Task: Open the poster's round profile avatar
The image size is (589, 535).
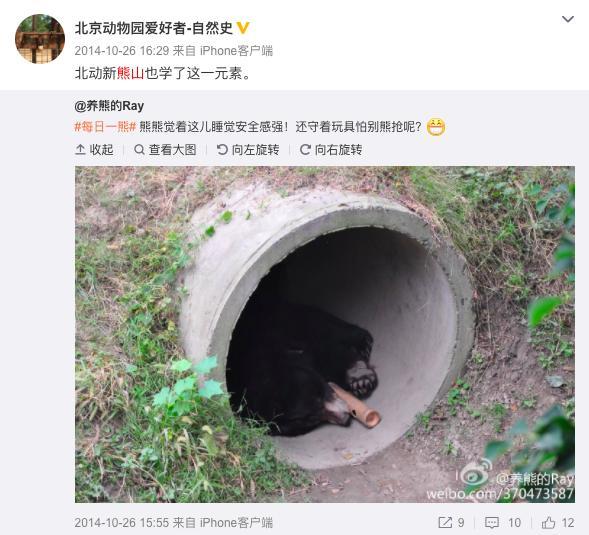Action: (40, 39)
